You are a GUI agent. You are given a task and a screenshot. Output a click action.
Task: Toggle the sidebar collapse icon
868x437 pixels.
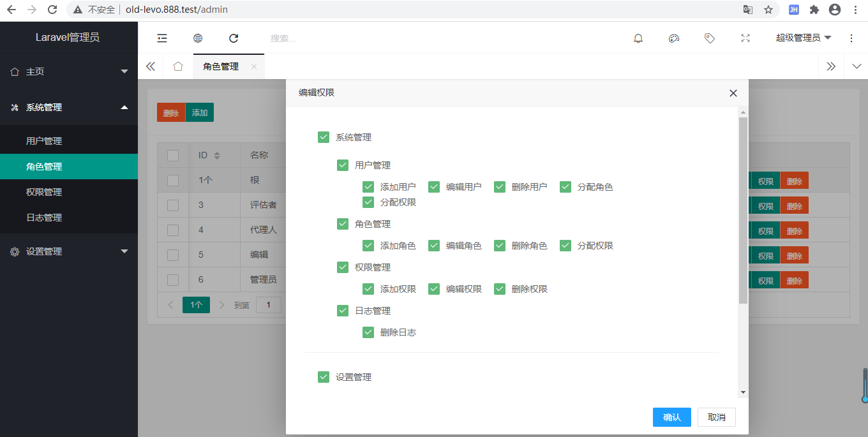161,38
